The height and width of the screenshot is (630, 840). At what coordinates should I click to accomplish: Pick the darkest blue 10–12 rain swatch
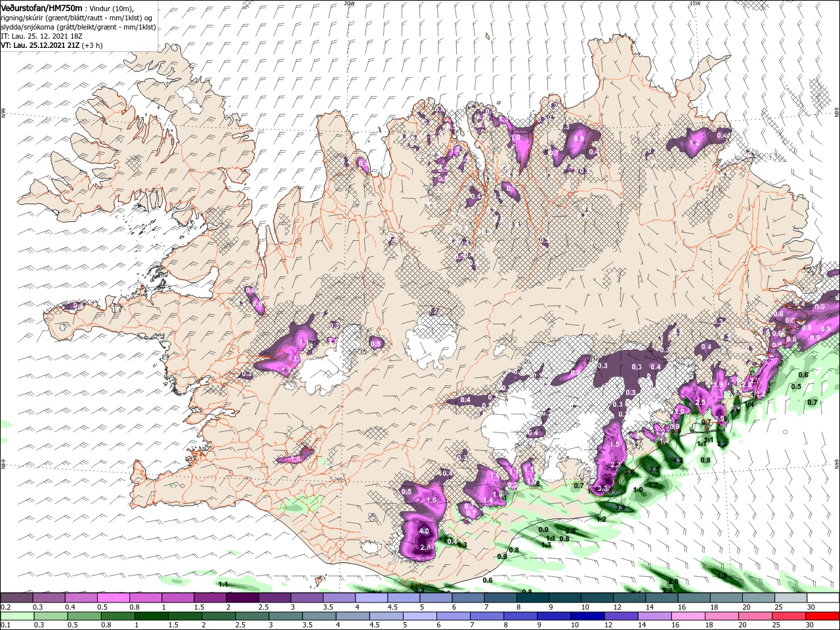(588, 616)
